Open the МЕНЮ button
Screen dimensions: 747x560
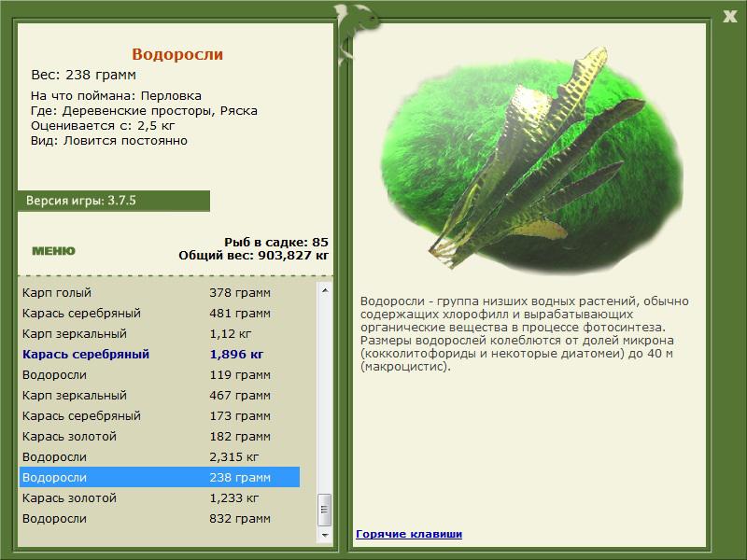pos(53,251)
